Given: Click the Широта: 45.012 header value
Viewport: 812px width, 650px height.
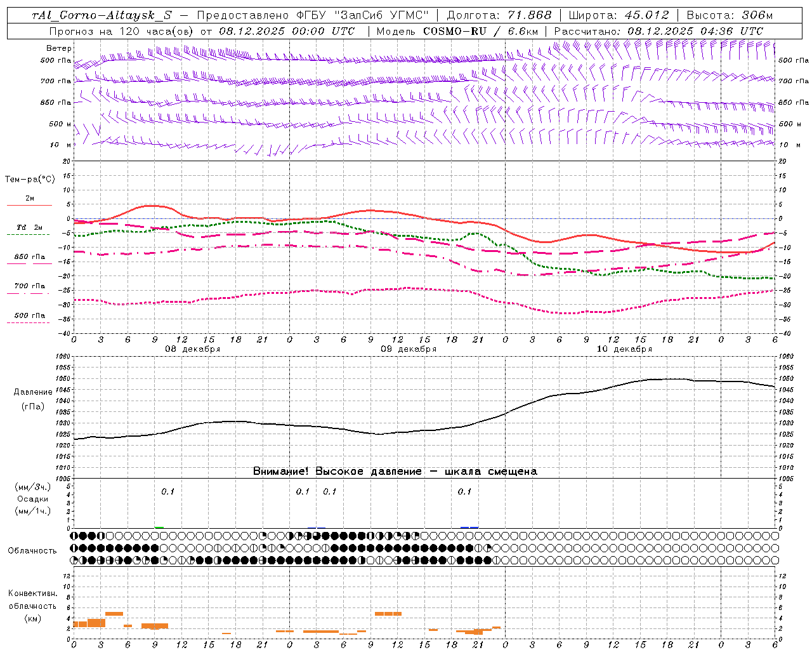Looking at the screenshot, I should tap(619, 15).
